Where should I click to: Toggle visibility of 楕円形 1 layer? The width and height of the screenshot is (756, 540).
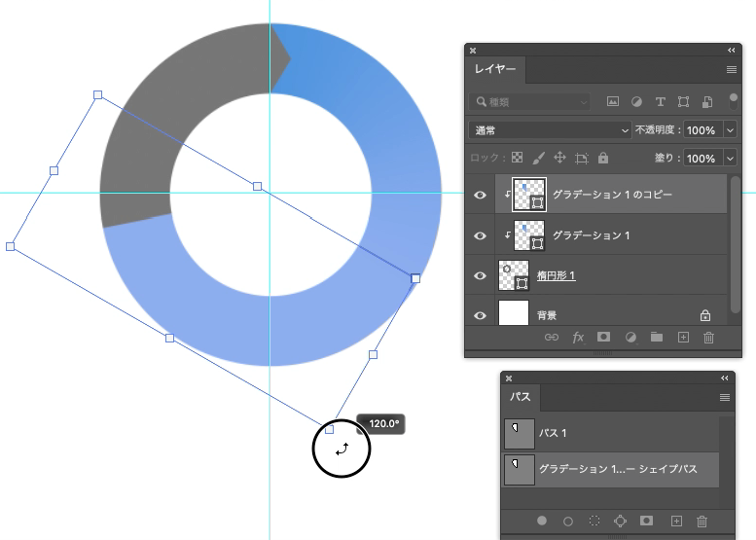pyautogui.click(x=480, y=275)
